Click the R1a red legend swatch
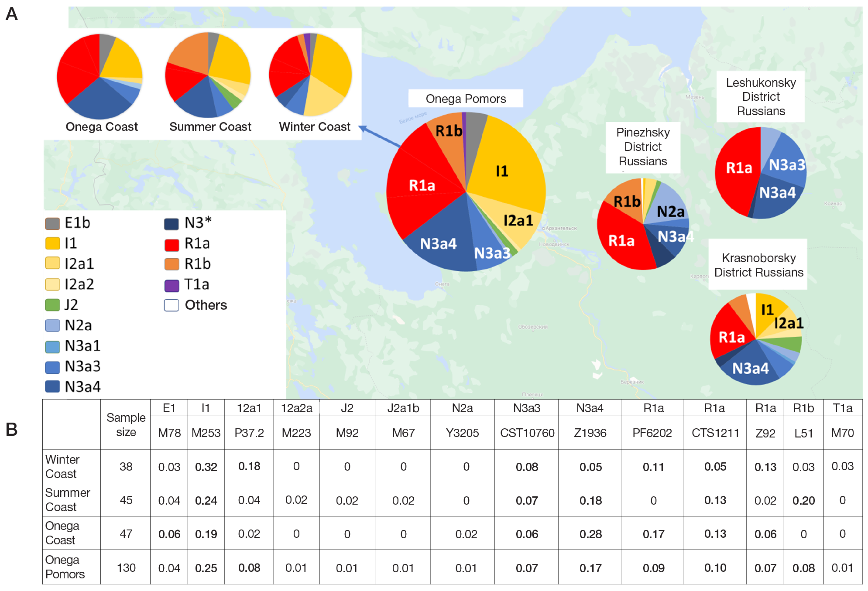The width and height of the screenshot is (868, 591). point(172,244)
